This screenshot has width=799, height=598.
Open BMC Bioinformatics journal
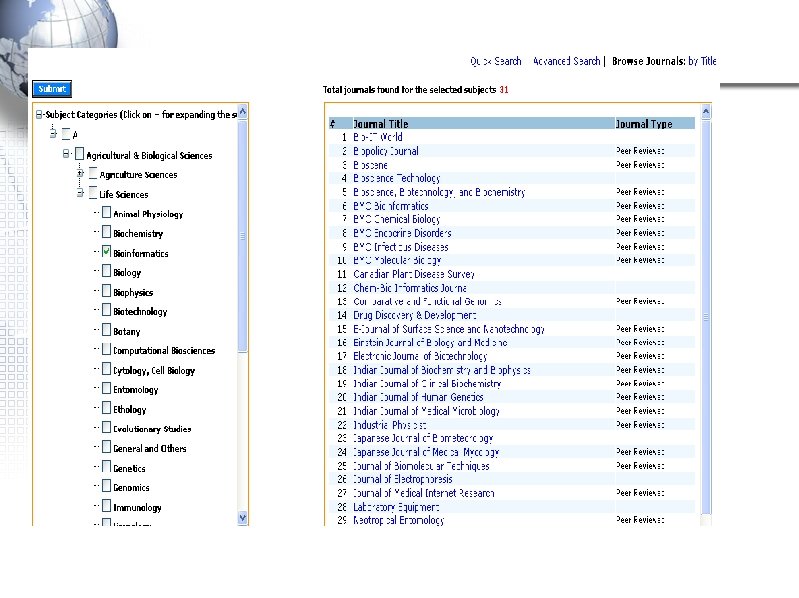click(391, 206)
